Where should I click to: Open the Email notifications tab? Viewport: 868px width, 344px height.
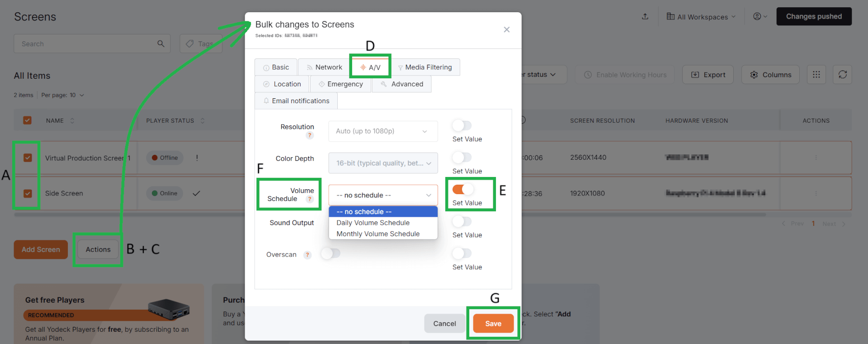point(296,101)
